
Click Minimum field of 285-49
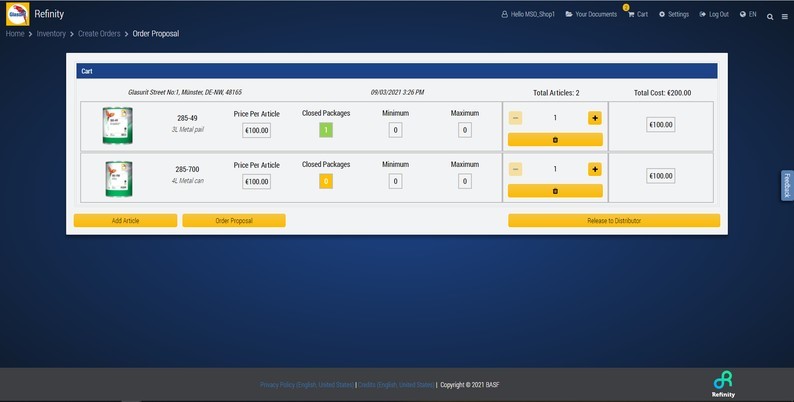[395, 130]
